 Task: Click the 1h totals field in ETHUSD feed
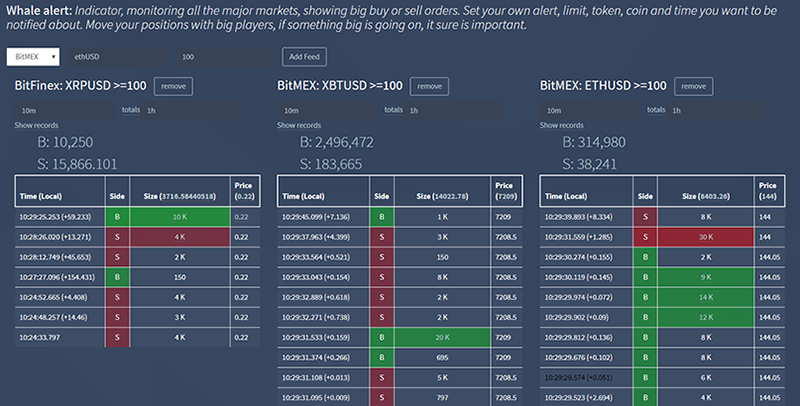(x=716, y=110)
